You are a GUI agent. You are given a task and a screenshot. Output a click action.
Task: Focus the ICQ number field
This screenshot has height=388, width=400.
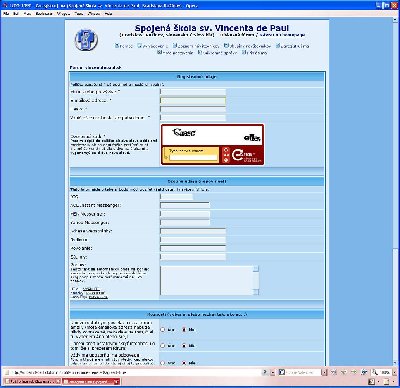[177, 197]
